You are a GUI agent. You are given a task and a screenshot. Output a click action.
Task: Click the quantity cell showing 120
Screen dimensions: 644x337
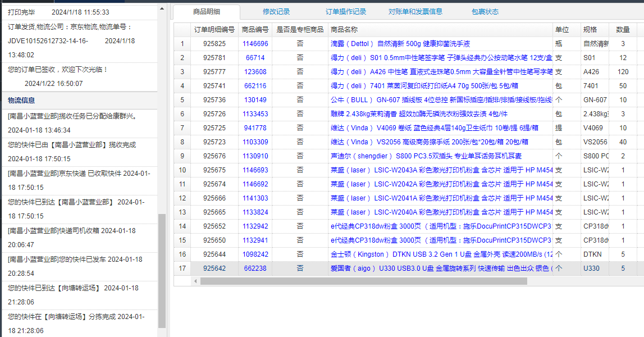click(623, 72)
